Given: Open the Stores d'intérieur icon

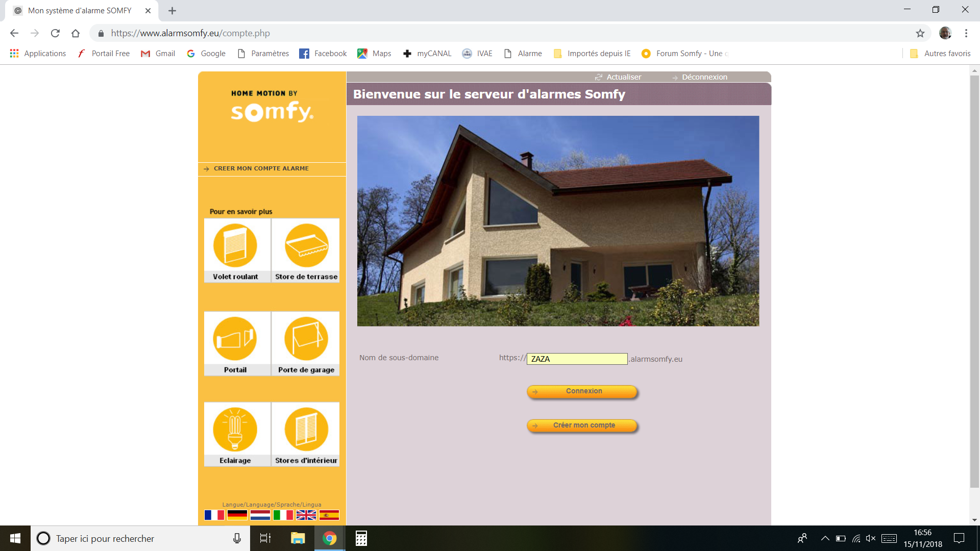Looking at the screenshot, I should 306,430.
